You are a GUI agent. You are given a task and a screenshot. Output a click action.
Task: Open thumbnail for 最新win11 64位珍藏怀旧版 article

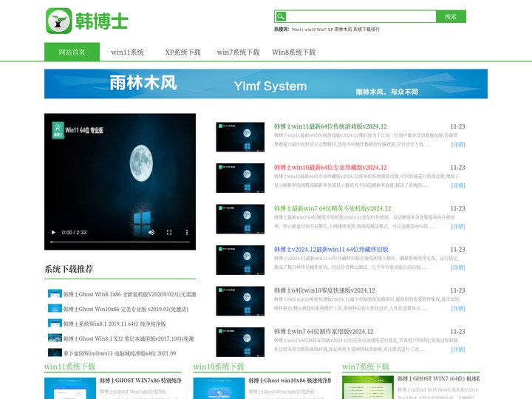tap(240, 260)
